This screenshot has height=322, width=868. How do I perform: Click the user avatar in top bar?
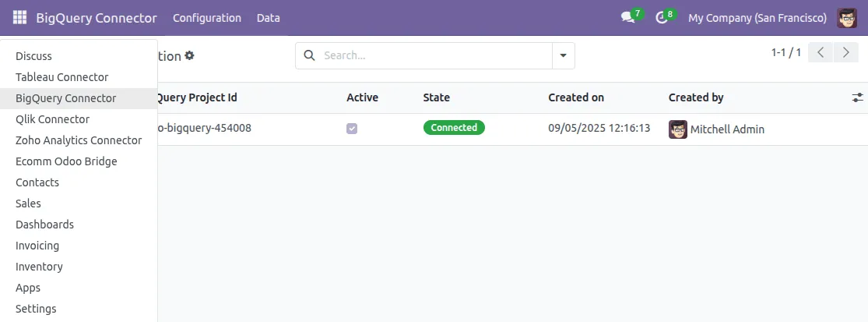847,17
